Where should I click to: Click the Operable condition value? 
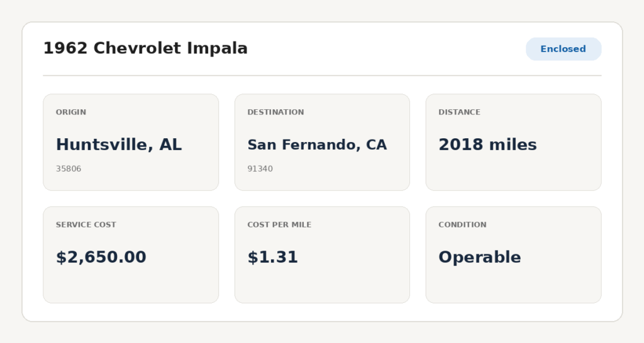pos(480,258)
